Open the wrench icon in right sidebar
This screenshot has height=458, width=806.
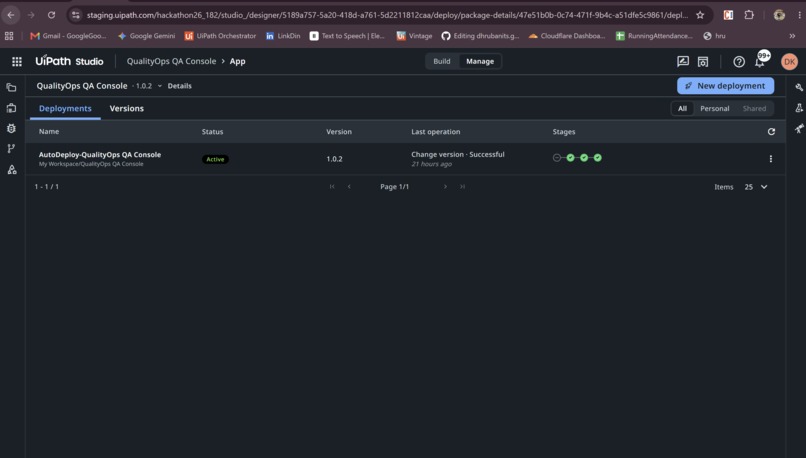pyautogui.click(x=799, y=87)
